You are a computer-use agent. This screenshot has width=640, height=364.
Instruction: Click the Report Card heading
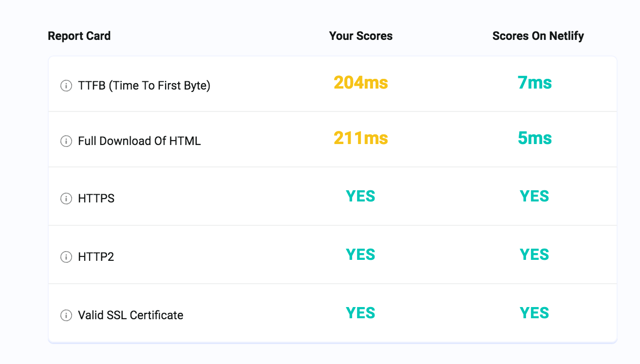[79, 36]
